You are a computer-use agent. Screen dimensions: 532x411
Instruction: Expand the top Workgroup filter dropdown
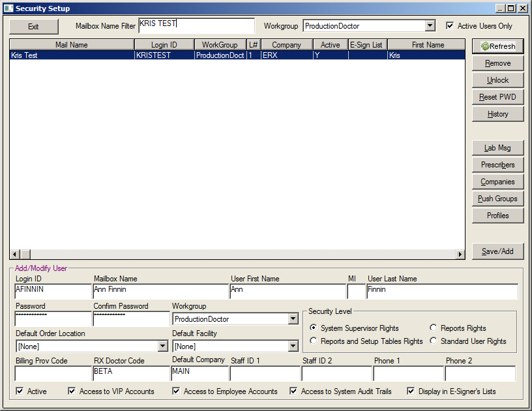(x=430, y=26)
